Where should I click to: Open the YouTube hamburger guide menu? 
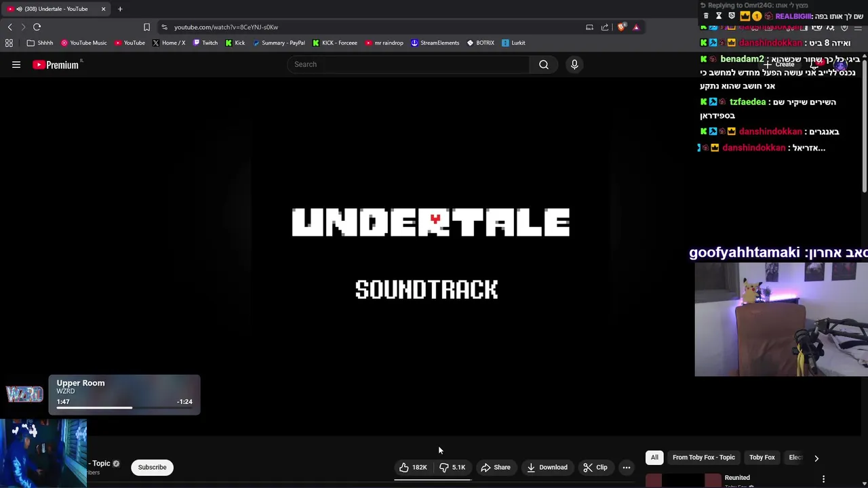16,64
